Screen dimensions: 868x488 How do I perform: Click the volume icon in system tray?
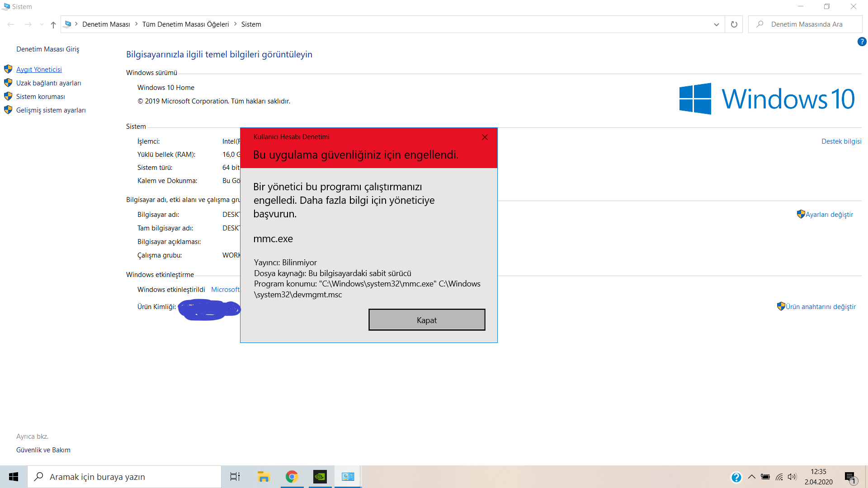click(792, 477)
